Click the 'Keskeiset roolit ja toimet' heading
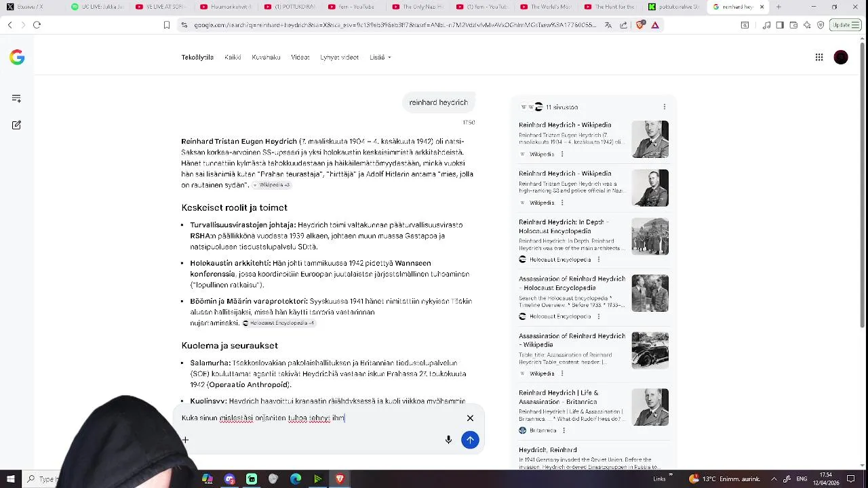This screenshot has width=868, height=488. 234,207
